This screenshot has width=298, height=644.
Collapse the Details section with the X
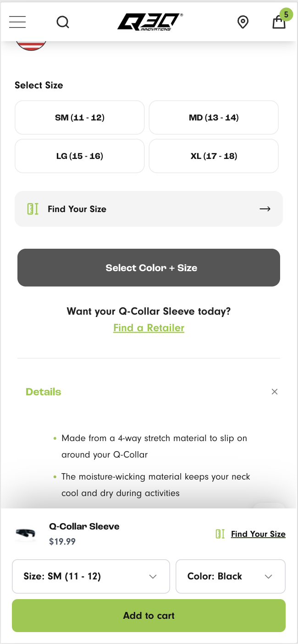pos(274,392)
